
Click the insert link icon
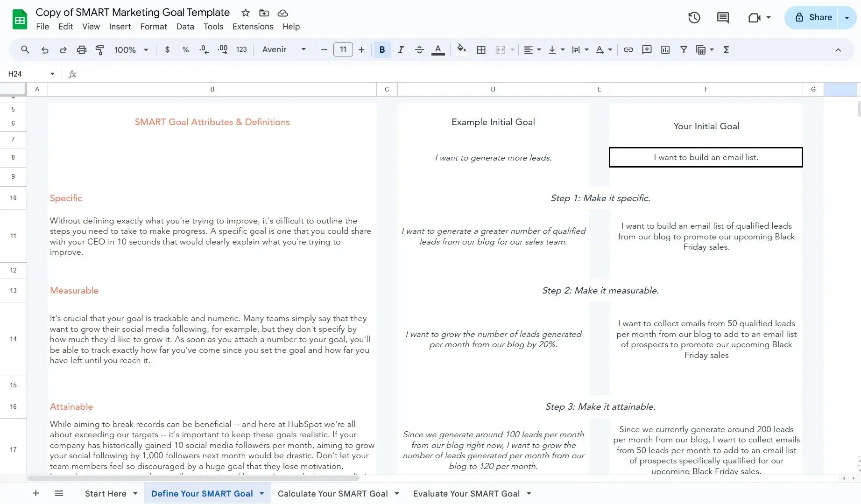point(628,49)
